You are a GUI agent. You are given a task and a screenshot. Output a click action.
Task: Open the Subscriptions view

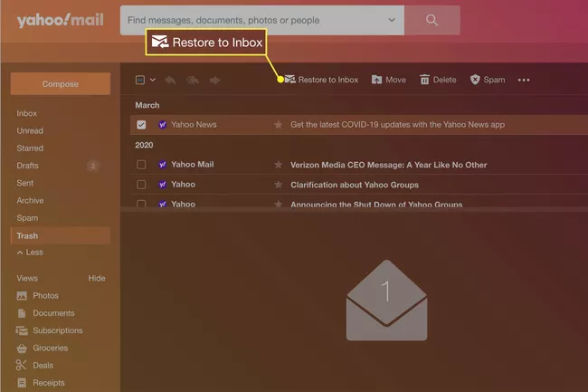49,330
